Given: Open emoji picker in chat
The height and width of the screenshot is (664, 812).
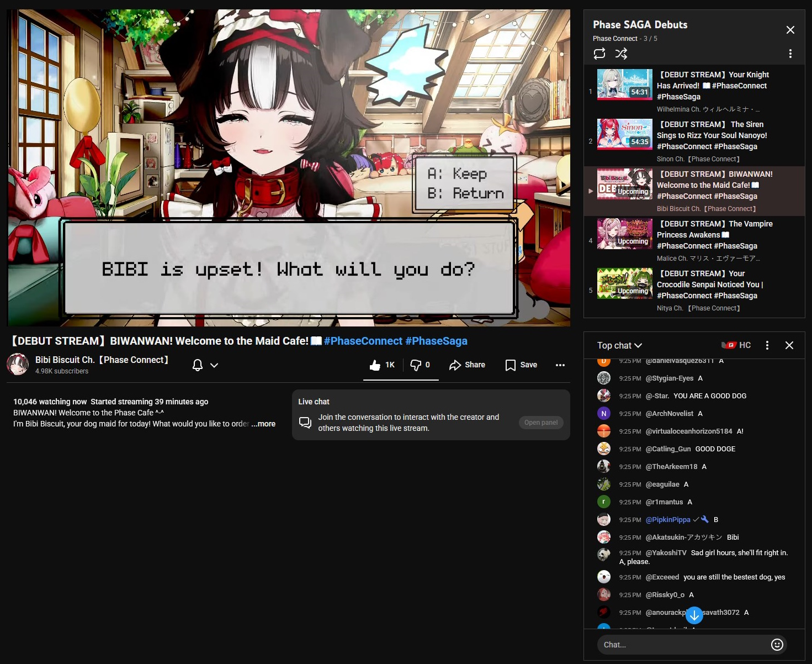Looking at the screenshot, I should click(x=777, y=645).
